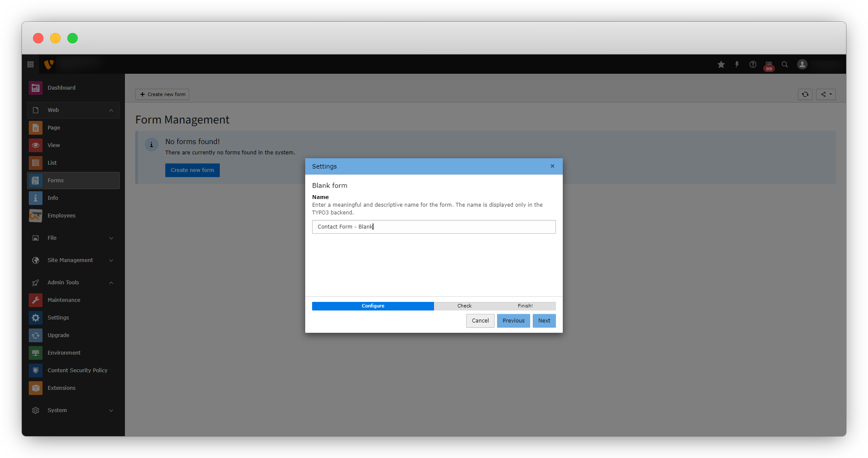This screenshot has height=458, width=868.
Task: Click the clear cache lightning bolt icon
Action: (x=737, y=64)
